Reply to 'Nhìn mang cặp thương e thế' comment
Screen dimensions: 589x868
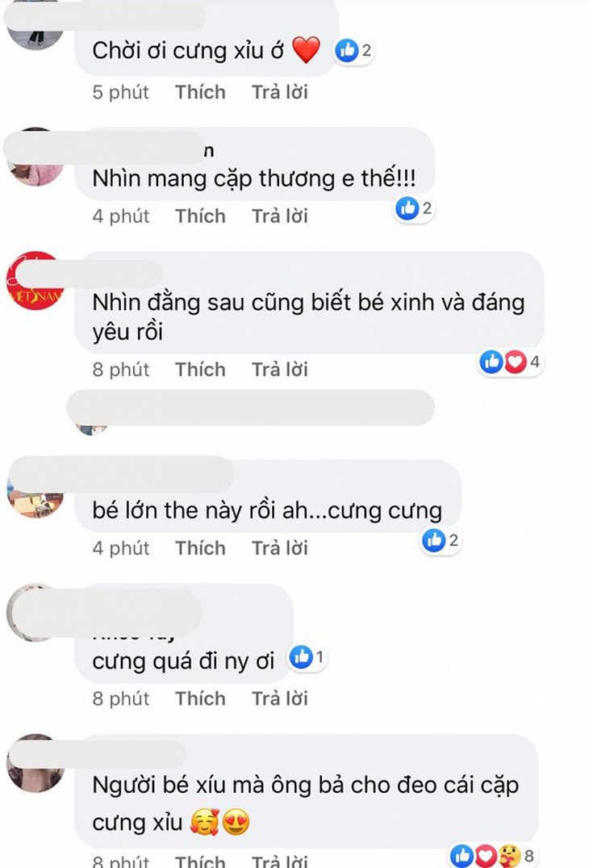280,216
